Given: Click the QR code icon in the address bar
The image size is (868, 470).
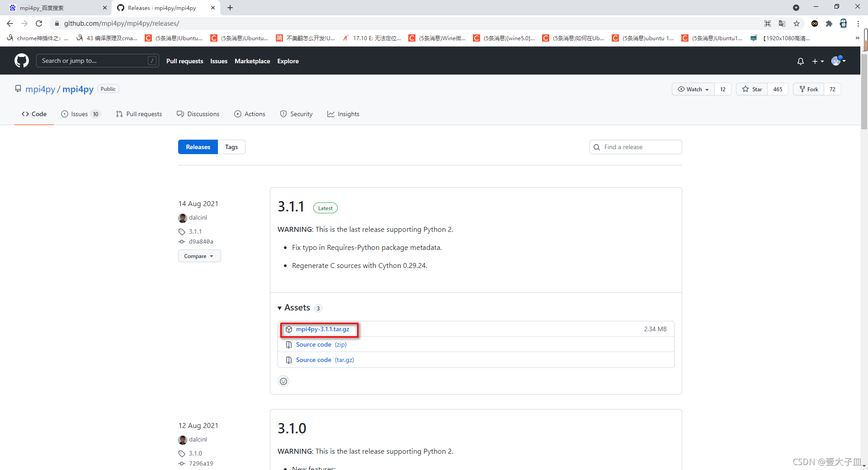Looking at the screenshot, I should (768, 23).
